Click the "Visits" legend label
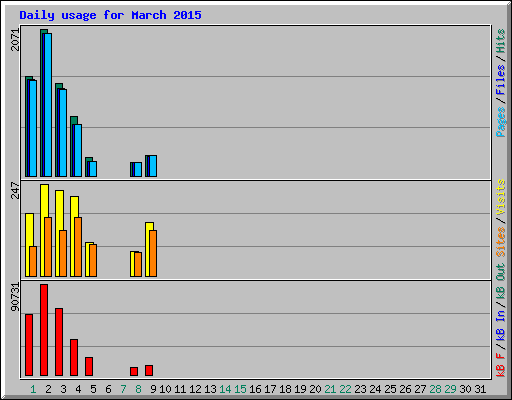Image resolution: width=512 pixels, height=400 pixels. [x=500, y=197]
